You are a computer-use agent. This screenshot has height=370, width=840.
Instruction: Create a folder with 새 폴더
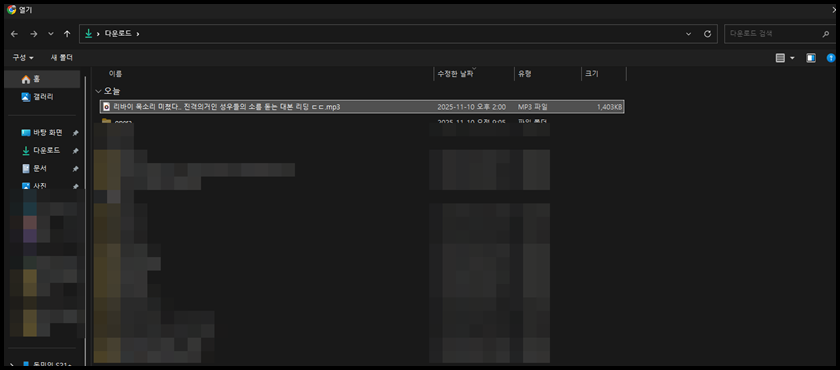[x=62, y=57]
